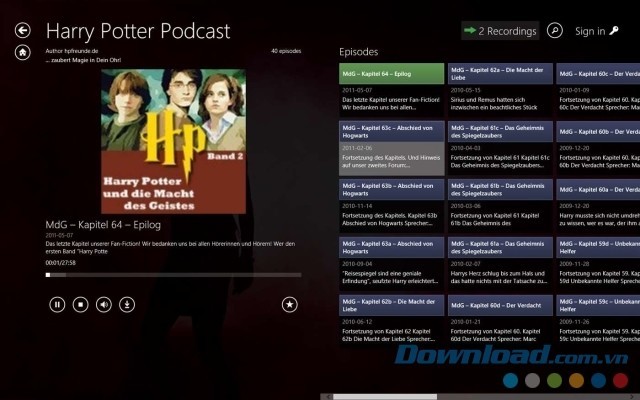640x400 pixels.
Task: Choose the gray theme color circle
Action: [x=532, y=380]
